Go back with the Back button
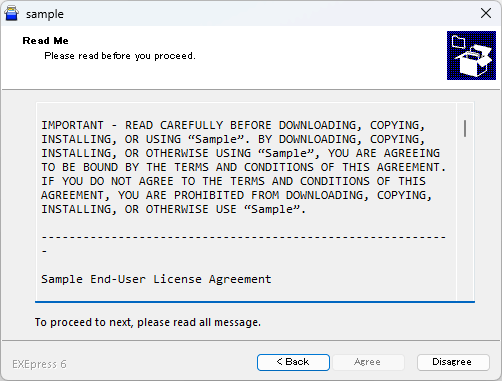 pyautogui.click(x=293, y=362)
